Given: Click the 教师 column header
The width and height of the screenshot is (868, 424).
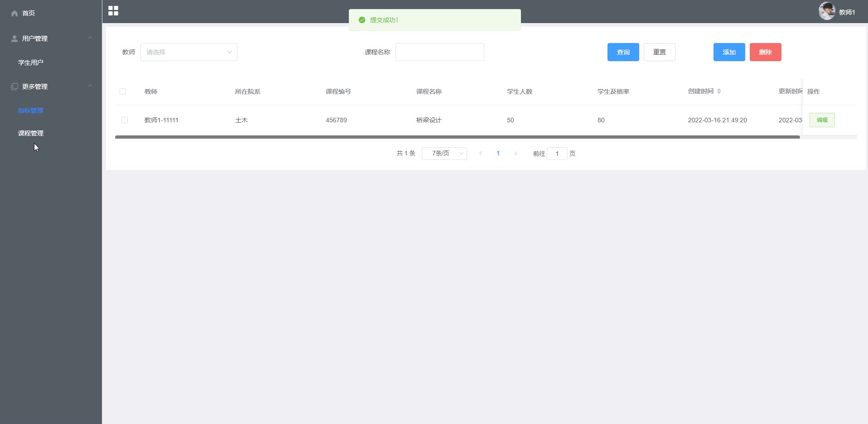Looking at the screenshot, I should pyautogui.click(x=151, y=92).
